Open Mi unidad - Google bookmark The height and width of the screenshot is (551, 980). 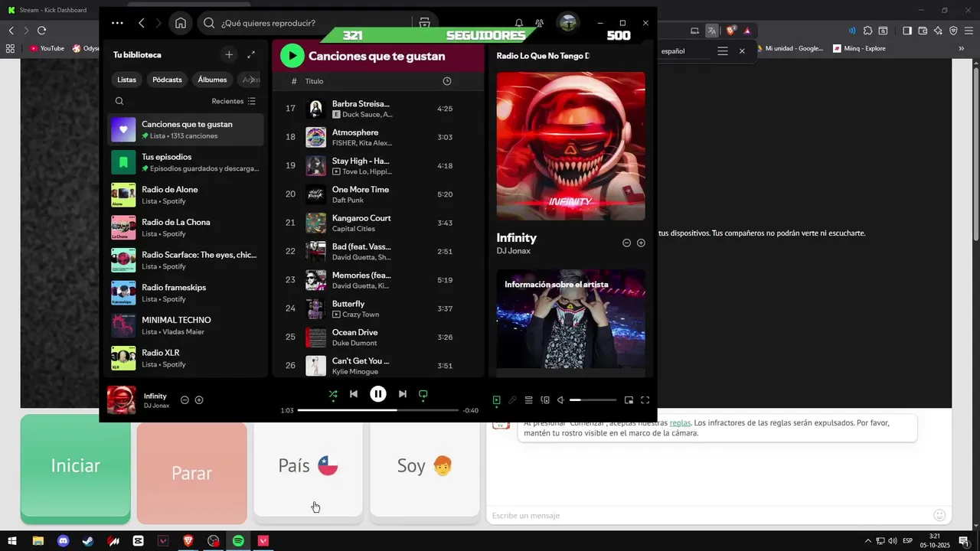(790, 48)
